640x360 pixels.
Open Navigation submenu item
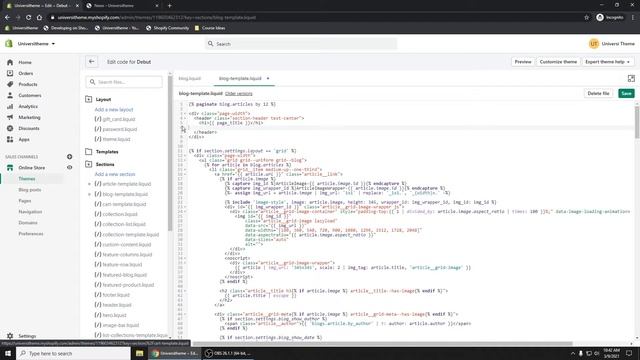click(x=30, y=212)
